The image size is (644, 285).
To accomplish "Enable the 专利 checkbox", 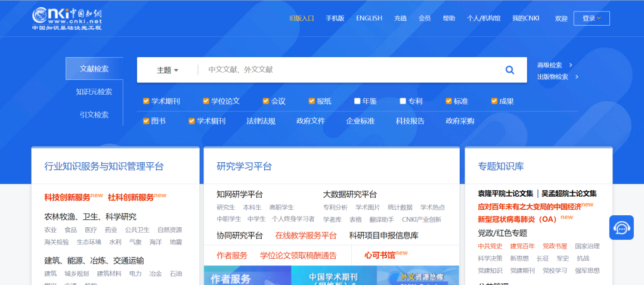I will click(x=403, y=101).
